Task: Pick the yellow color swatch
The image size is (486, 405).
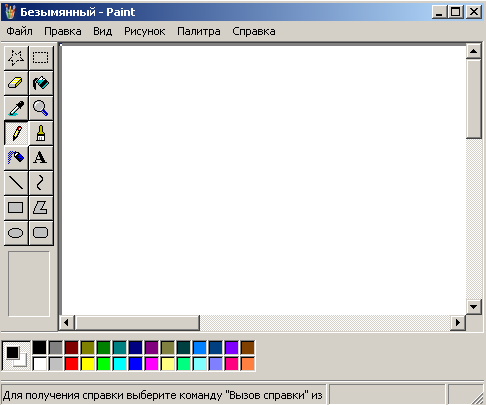Action: [88, 364]
